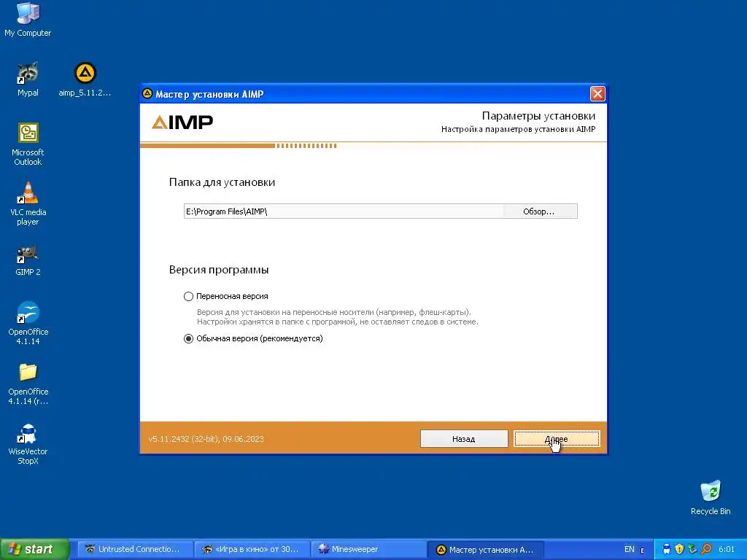Image resolution: width=747 pixels, height=560 pixels.
Task: Select the OpenOffice 4.1.14 (r… folder icon
Action: [28, 384]
